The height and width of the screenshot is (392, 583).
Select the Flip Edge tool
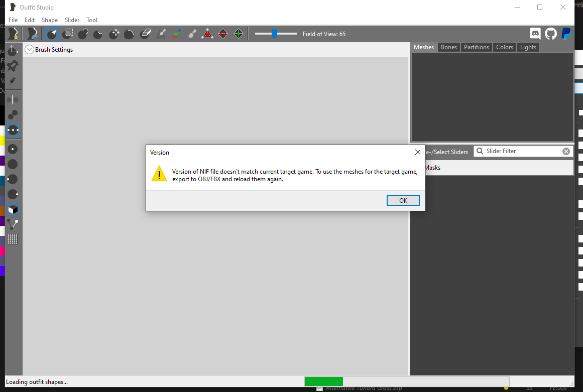[223, 34]
